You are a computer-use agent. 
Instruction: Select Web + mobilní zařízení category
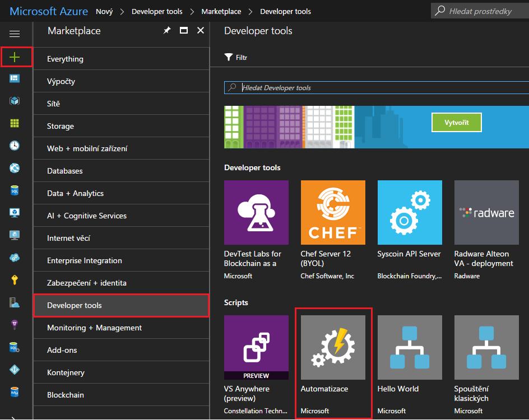[122, 148]
